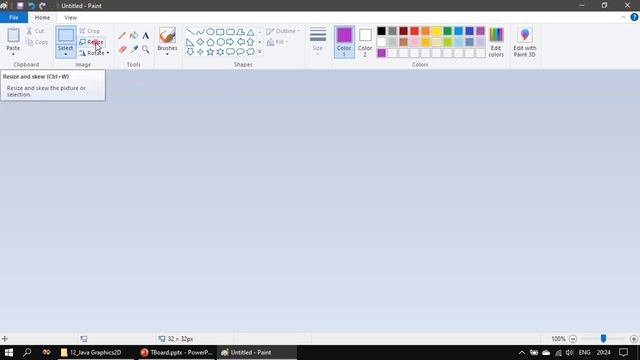The image size is (640, 360).
Task: Collapse the ribbon with the chevron
Action: coord(623,18)
